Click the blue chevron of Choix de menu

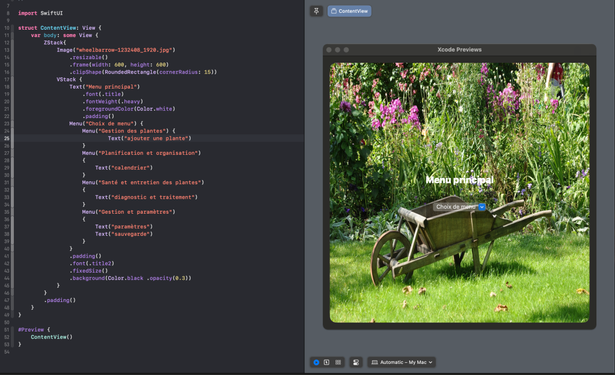click(482, 207)
